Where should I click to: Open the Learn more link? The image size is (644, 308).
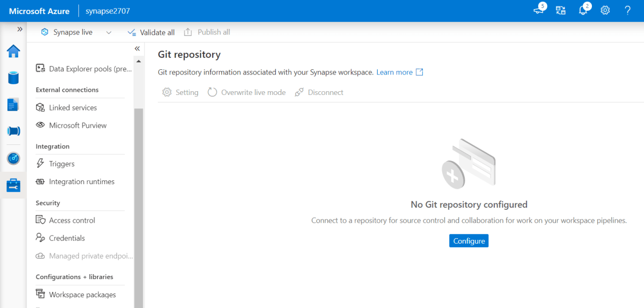400,72
